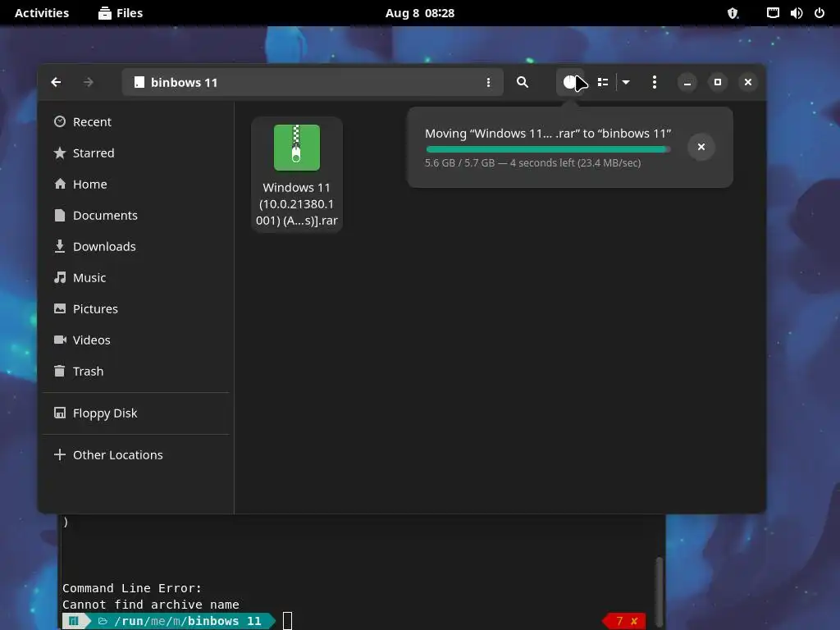Image resolution: width=840 pixels, height=630 pixels.
Task: Open the path bar menu dots beside binbows 11
Action: point(488,82)
